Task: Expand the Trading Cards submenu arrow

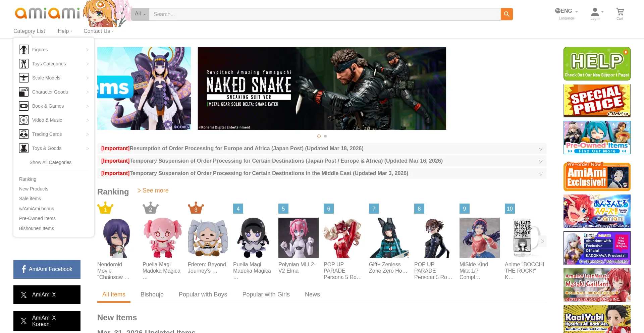Action: (x=88, y=134)
